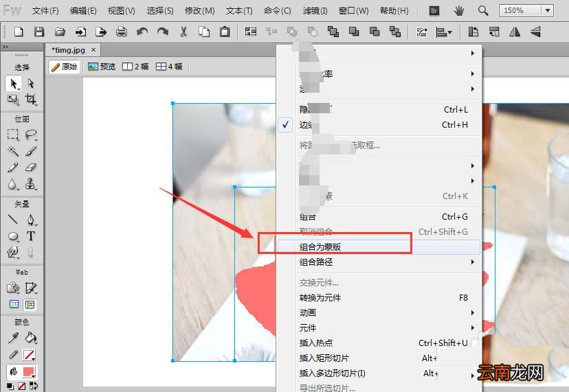Flip the selection horizontally
This screenshot has height=392, width=569.
[x=515, y=32]
